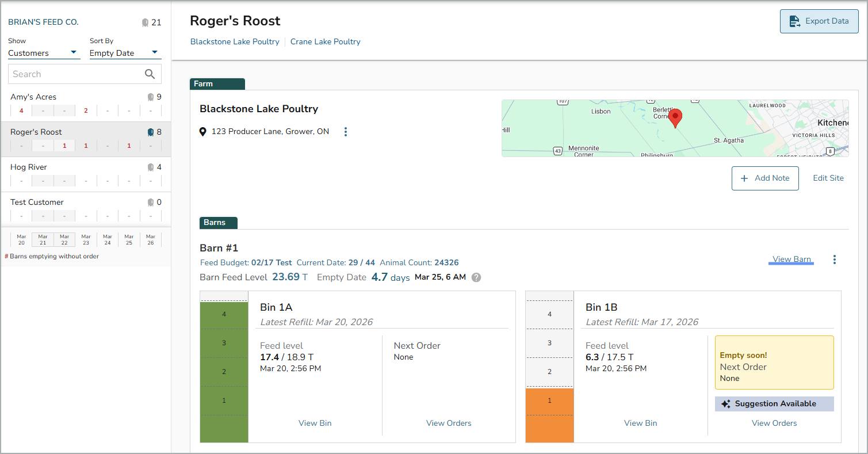The image size is (868, 454).
Task: Click the help icon beside empty date
Action: tap(476, 277)
